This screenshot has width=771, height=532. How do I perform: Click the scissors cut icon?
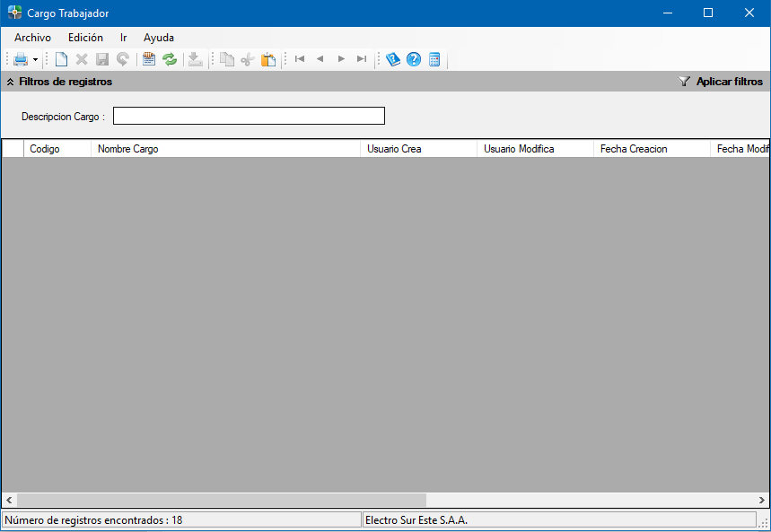pyautogui.click(x=248, y=59)
